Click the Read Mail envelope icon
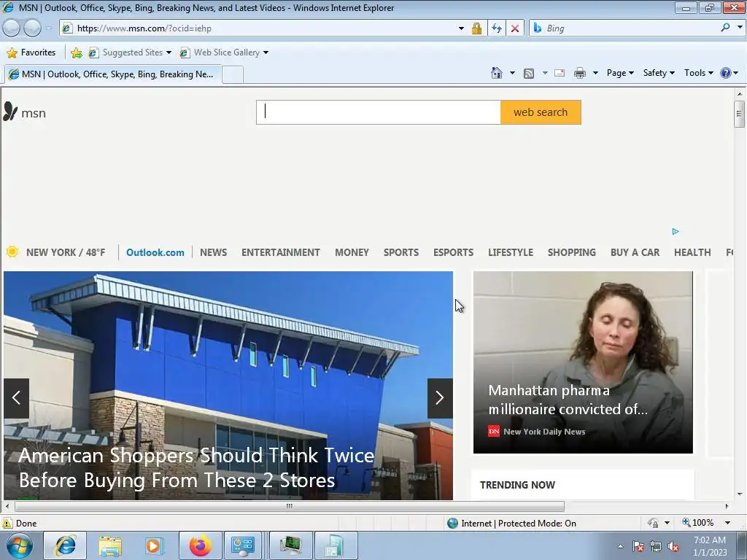This screenshot has height=560, width=747. point(560,73)
